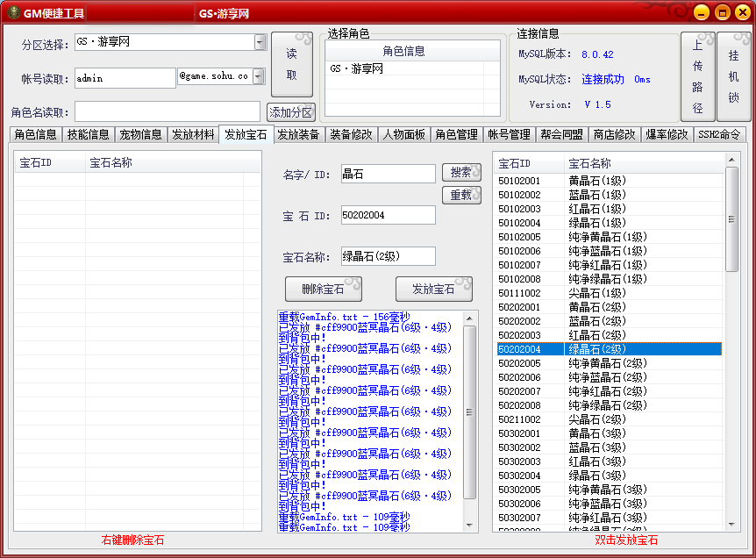The height and width of the screenshot is (558, 756).
Task: Open the 宠物信息 tab
Action: click(x=140, y=134)
